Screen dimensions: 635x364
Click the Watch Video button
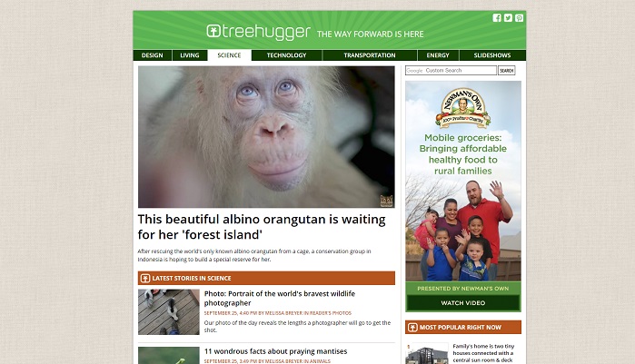pyautogui.click(x=463, y=303)
